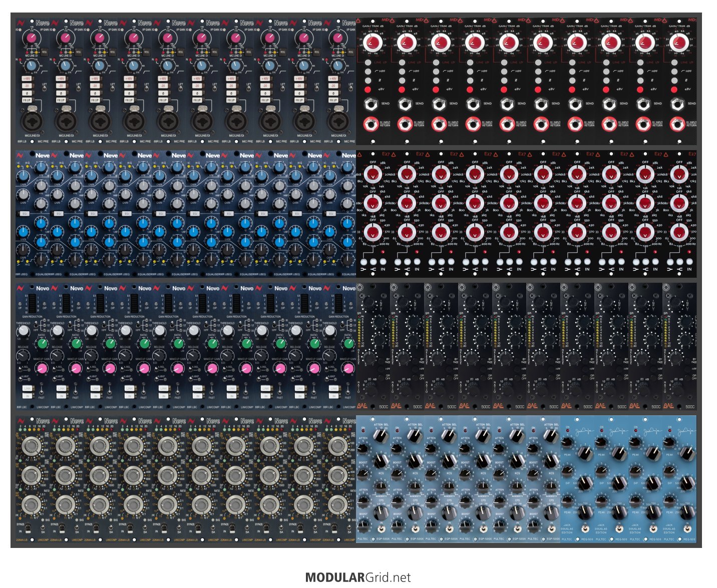The image size is (717, 588).
Task: Disable 48V on the eighth MD preamp
Action: pyautogui.click(x=606, y=89)
